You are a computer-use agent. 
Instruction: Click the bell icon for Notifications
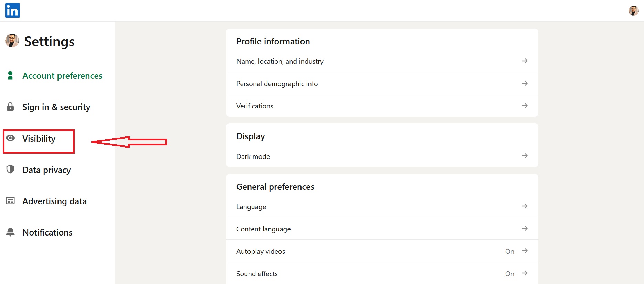pos(10,232)
